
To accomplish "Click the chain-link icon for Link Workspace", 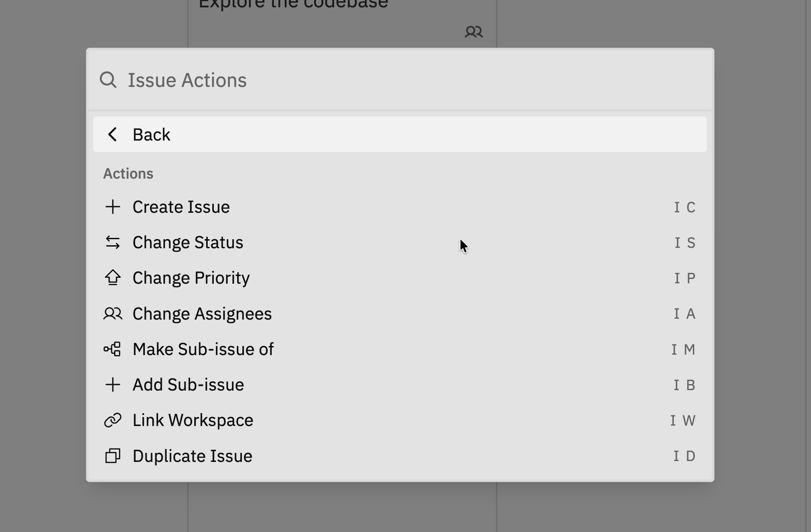I will (113, 420).
